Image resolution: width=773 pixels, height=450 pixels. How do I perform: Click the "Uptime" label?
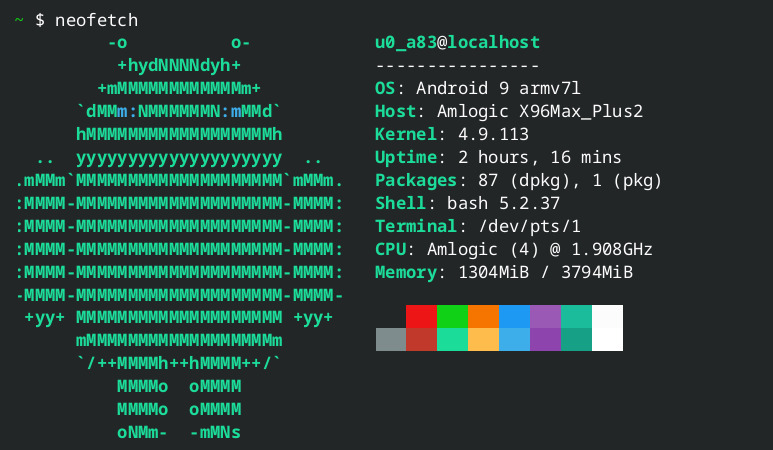coord(406,158)
